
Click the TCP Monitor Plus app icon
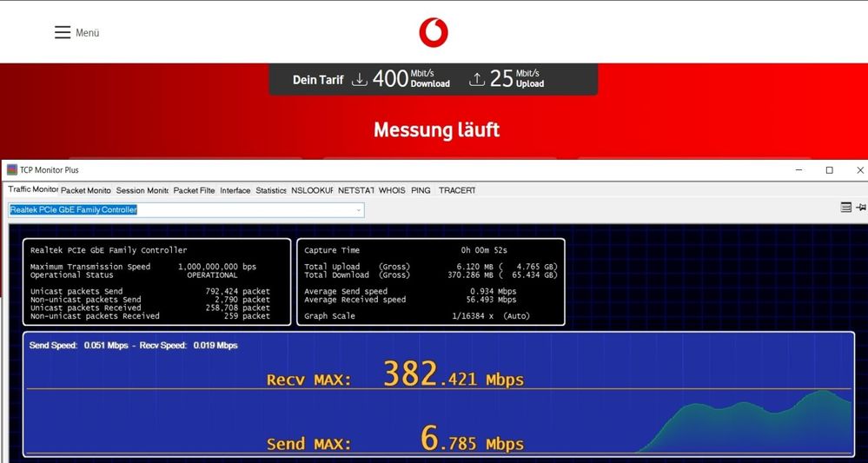(x=11, y=169)
